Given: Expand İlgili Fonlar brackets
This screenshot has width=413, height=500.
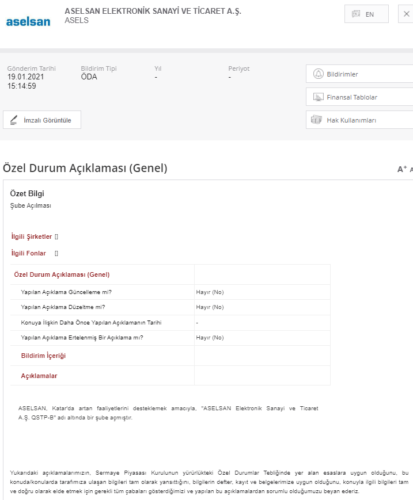Looking at the screenshot, I should point(56,253).
